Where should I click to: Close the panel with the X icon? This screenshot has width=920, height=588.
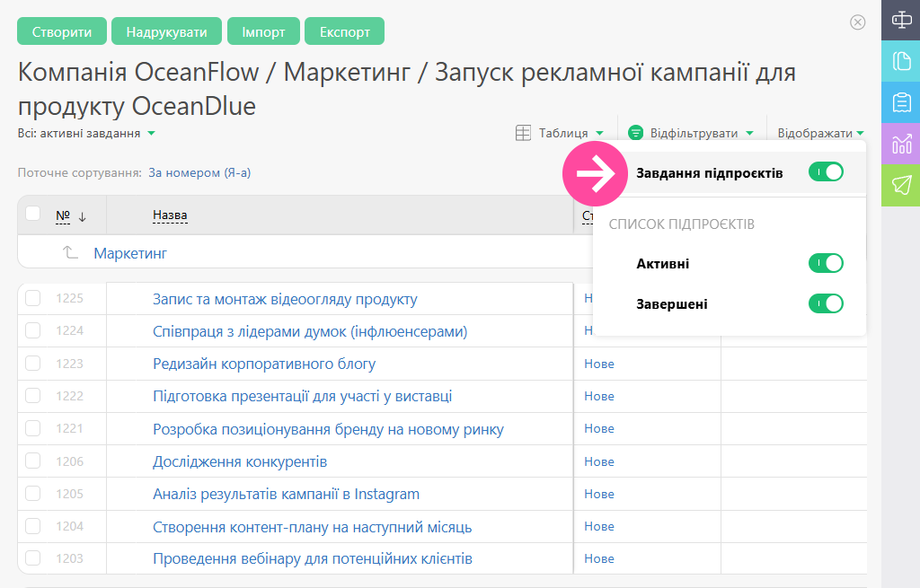pos(858,22)
